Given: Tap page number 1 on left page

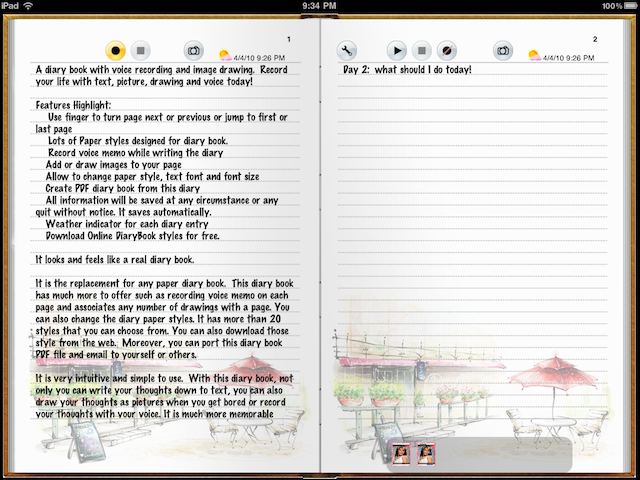Looking at the screenshot, I should pyautogui.click(x=288, y=39).
